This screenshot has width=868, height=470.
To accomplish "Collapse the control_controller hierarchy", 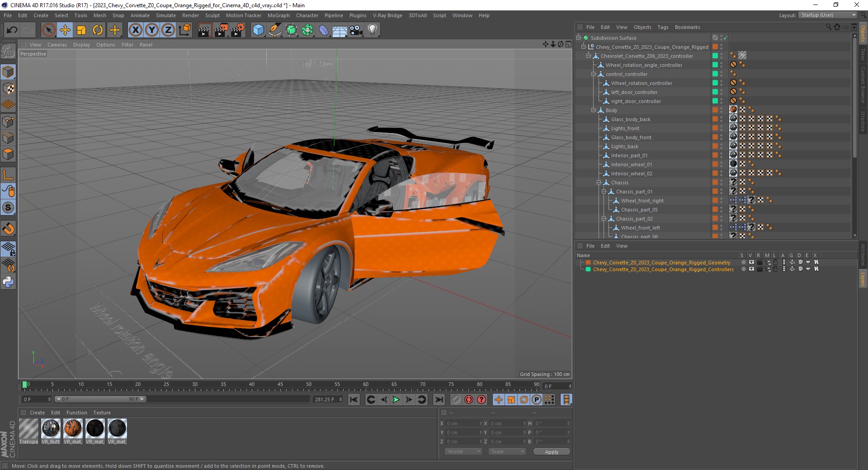I will 594,74.
